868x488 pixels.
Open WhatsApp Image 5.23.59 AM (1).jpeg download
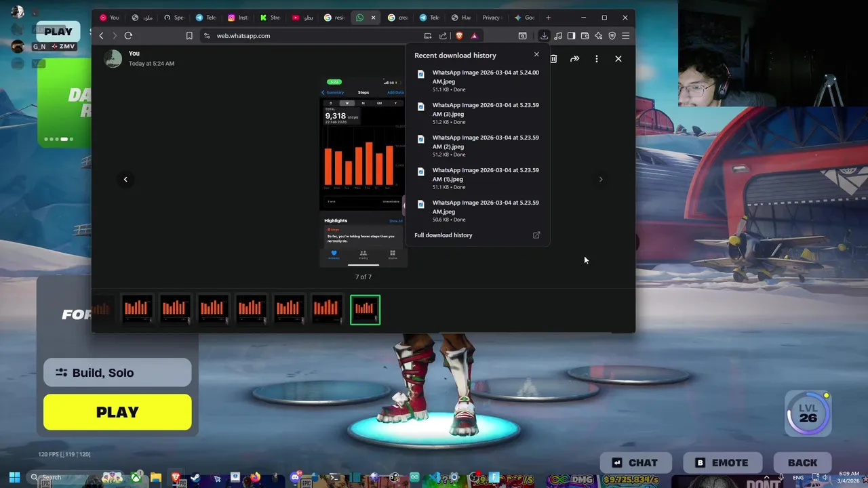479,178
